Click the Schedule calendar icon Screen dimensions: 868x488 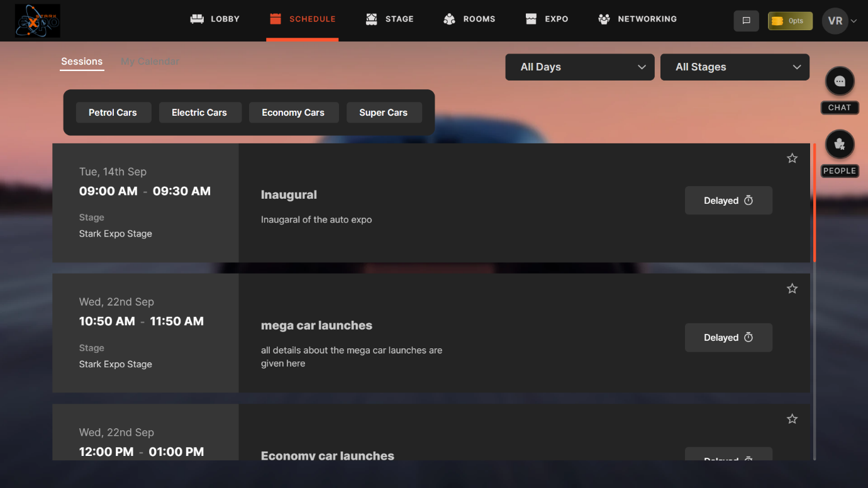point(275,19)
